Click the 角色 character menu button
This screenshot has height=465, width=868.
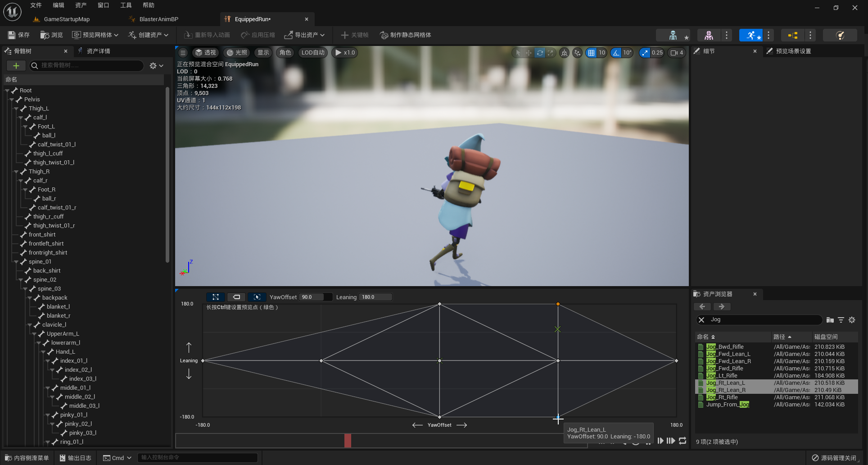coord(285,53)
